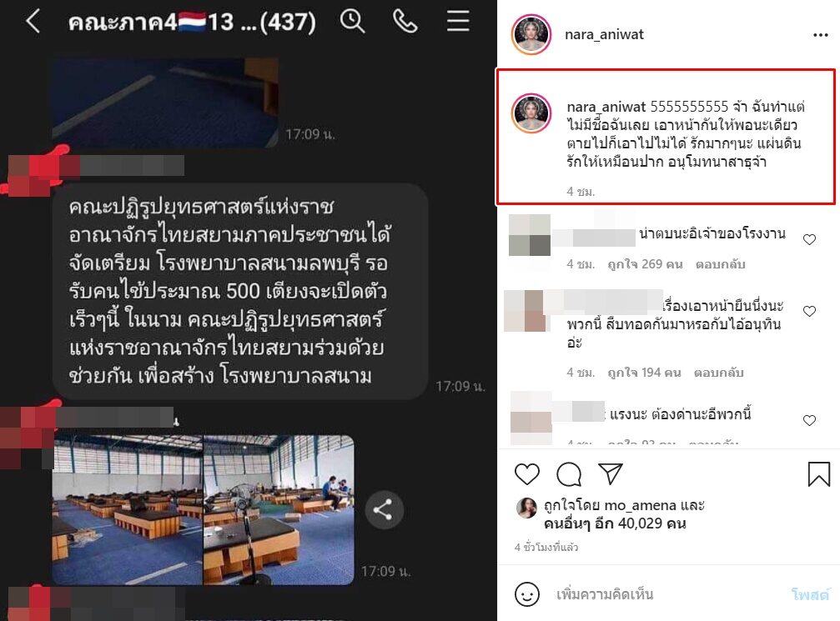Share the post with the paper plane icon
840x621 pixels.
coord(610,473)
